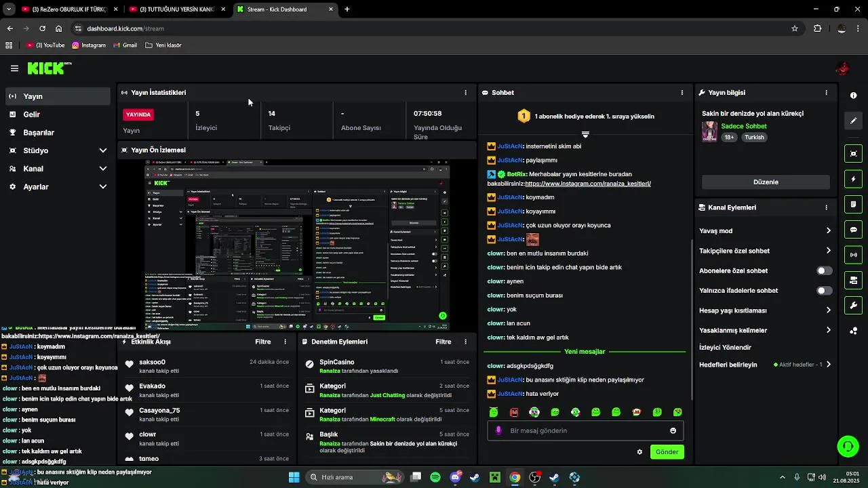Click İzleyici Yönlendir option
The height and width of the screenshot is (488, 868).
click(726, 347)
